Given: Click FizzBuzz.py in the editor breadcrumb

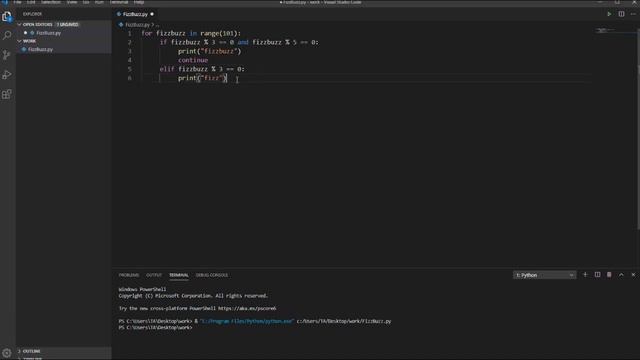Looking at the screenshot, I should (137, 25).
